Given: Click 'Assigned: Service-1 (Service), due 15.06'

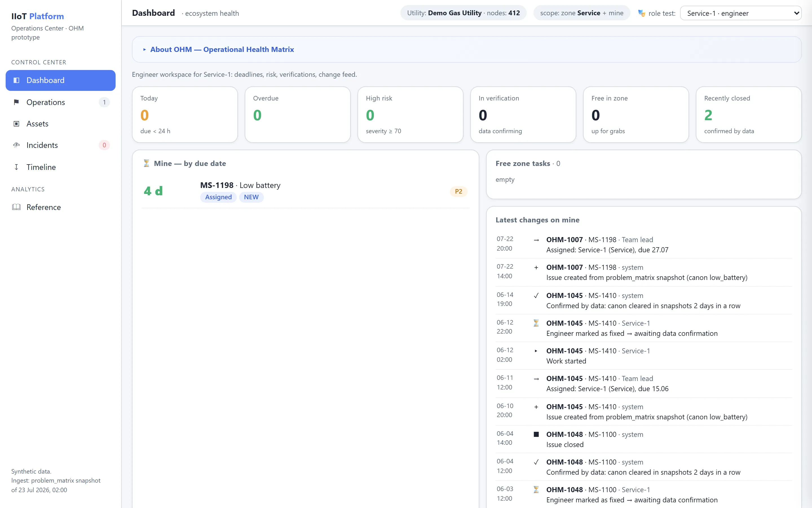Looking at the screenshot, I should coord(607,389).
